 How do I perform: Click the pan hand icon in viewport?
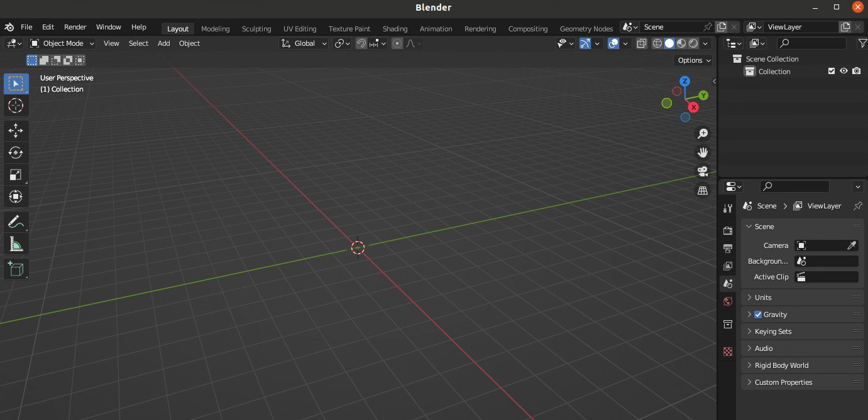pos(703,153)
